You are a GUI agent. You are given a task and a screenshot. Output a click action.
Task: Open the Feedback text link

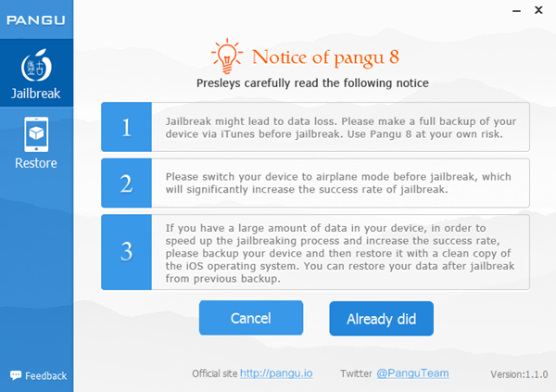click(x=45, y=375)
